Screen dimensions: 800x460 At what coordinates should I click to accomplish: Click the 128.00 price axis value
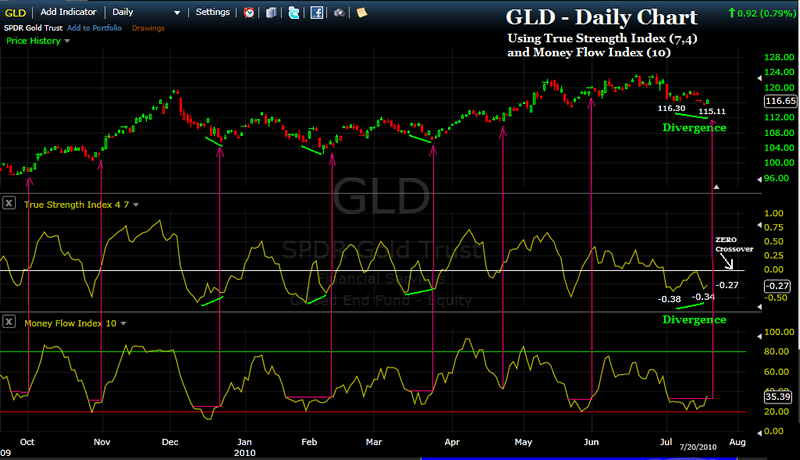(779, 57)
